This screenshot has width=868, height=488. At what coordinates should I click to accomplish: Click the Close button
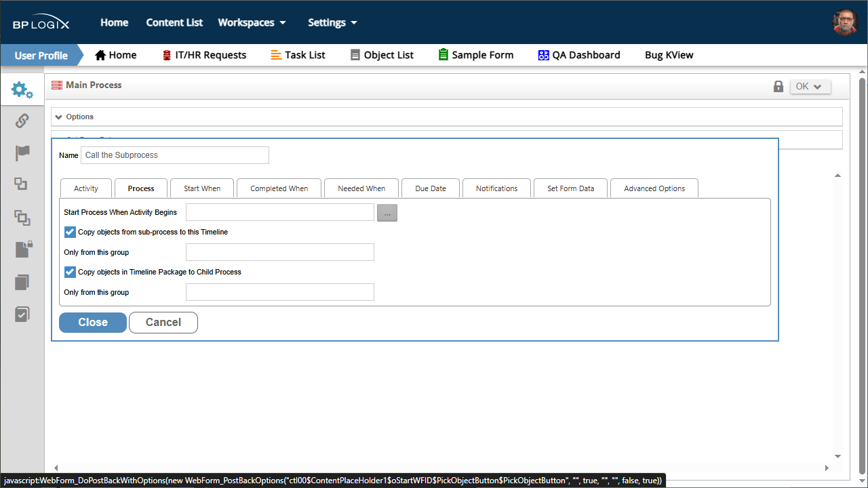pyautogui.click(x=93, y=323)
